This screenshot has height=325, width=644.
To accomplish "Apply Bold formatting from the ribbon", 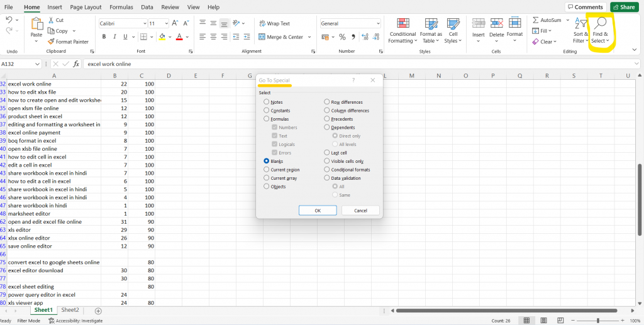I will (x=104, y=37).
